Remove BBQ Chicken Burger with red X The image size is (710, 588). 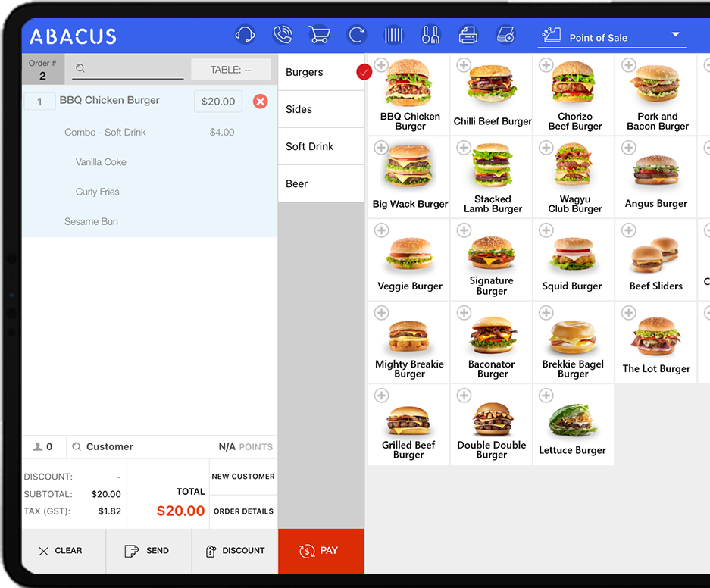pos(260,102)
